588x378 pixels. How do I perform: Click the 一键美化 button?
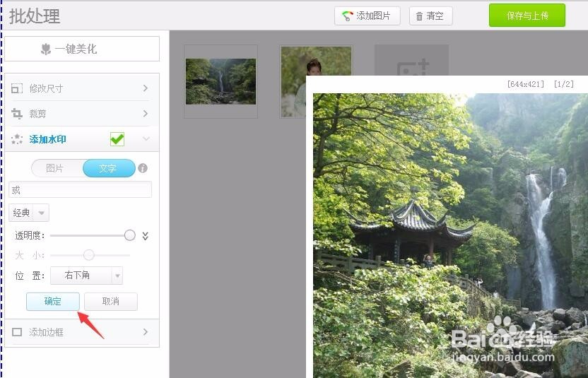82,49
